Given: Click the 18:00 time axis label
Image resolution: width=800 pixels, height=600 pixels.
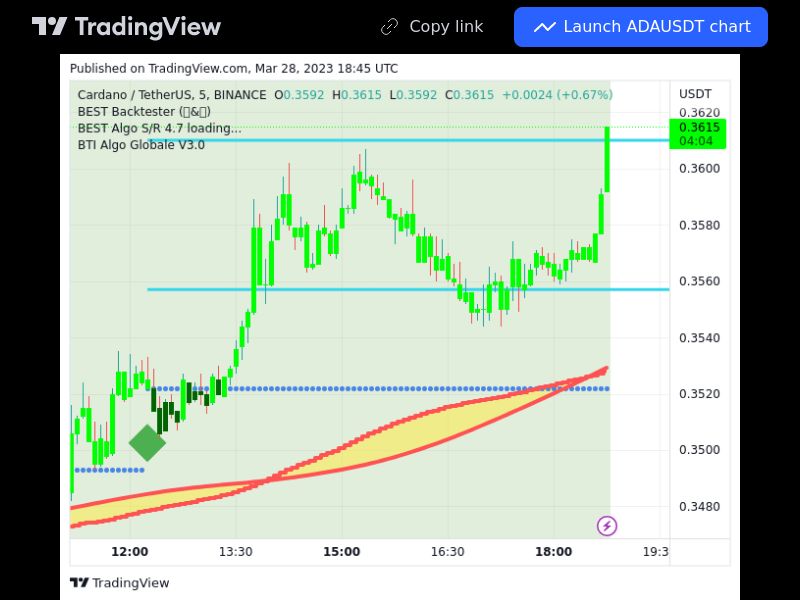Looking at the screenshot, I should [554, 552].
